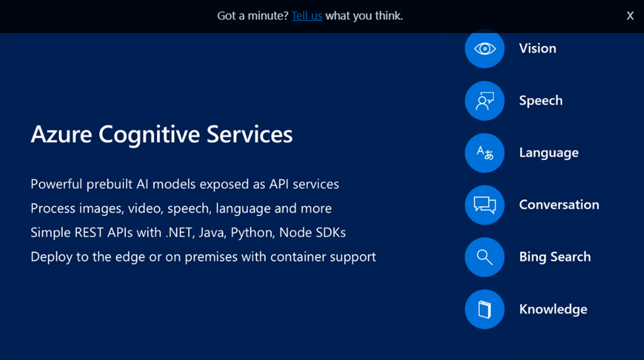Dismiss the feedback banner with X
The width and height of the screenshot is (644, 360).
[x=630, y=16]
